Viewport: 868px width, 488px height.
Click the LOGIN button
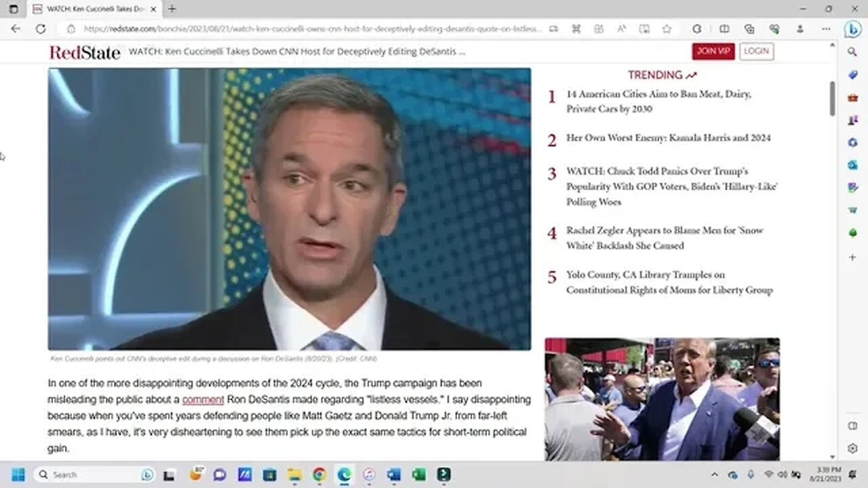pos(756,52)
